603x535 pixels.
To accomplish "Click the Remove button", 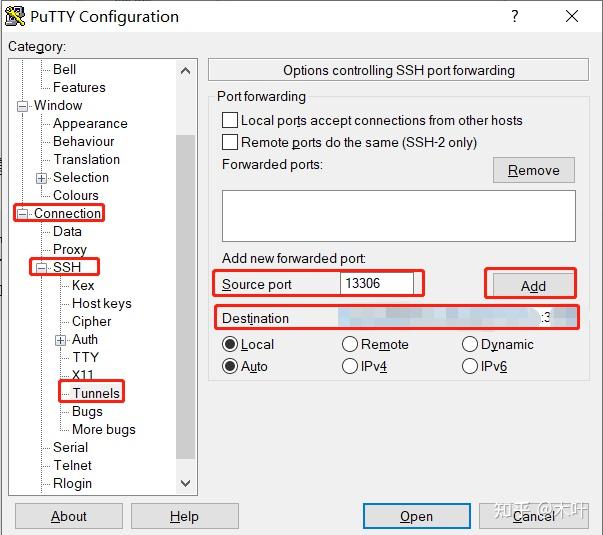I will coord(533,170).
